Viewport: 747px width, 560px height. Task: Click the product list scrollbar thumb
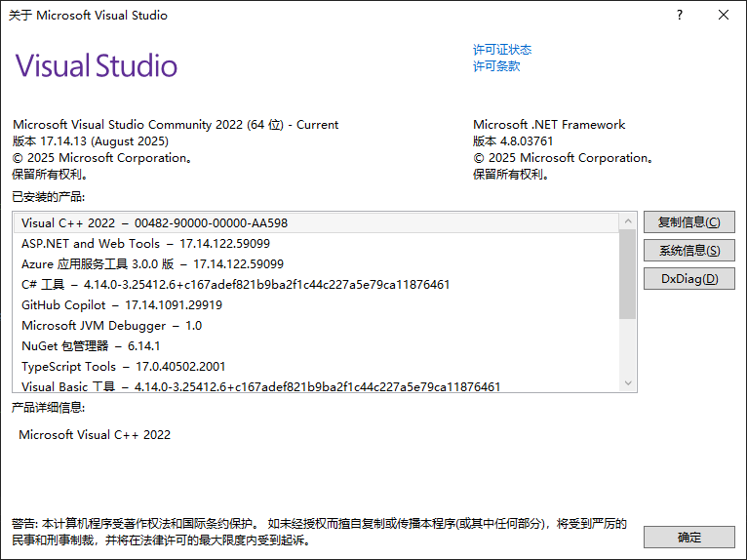click(628, 274)
